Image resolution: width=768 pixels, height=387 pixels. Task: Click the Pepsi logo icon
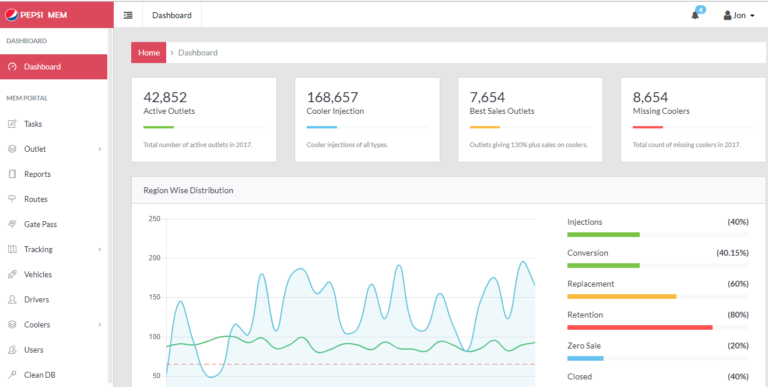tap(11, 15)
